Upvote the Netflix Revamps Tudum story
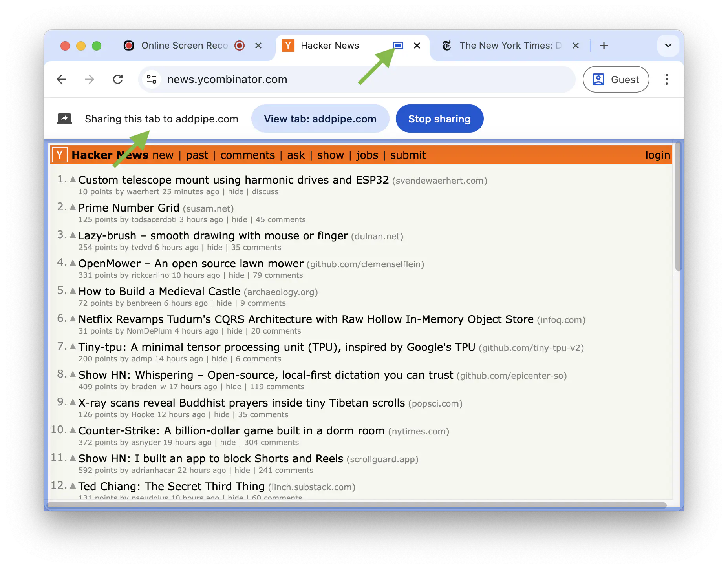This screenshot has width=728, height=569. pos(73,319)
